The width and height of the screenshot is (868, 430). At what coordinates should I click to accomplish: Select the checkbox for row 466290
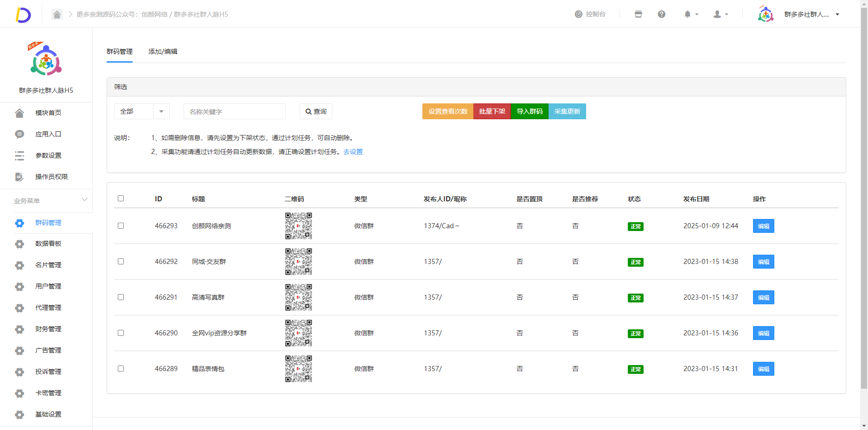click(121, 333)
